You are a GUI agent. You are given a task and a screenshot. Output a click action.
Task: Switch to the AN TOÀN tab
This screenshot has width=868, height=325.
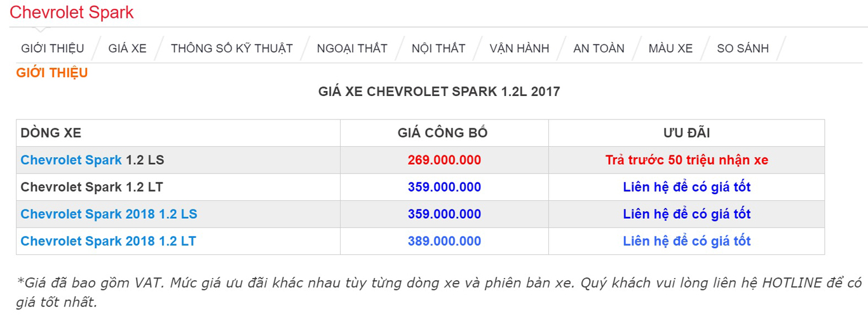click(599, 48)
